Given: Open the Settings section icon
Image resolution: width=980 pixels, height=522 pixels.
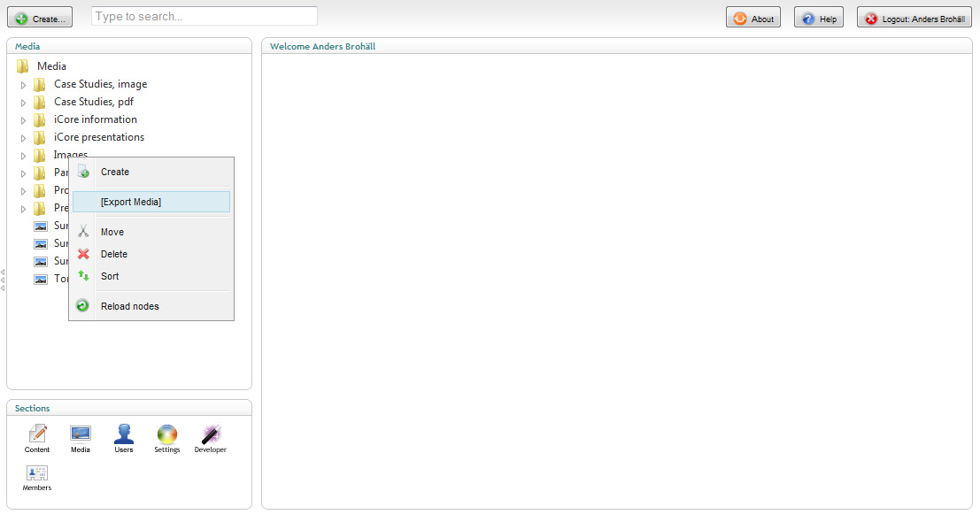Looking at the screenshot, I should coord(166,434).
